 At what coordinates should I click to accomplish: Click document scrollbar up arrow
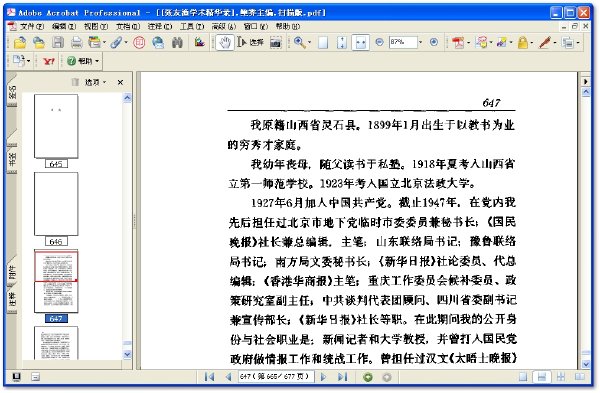585,92
